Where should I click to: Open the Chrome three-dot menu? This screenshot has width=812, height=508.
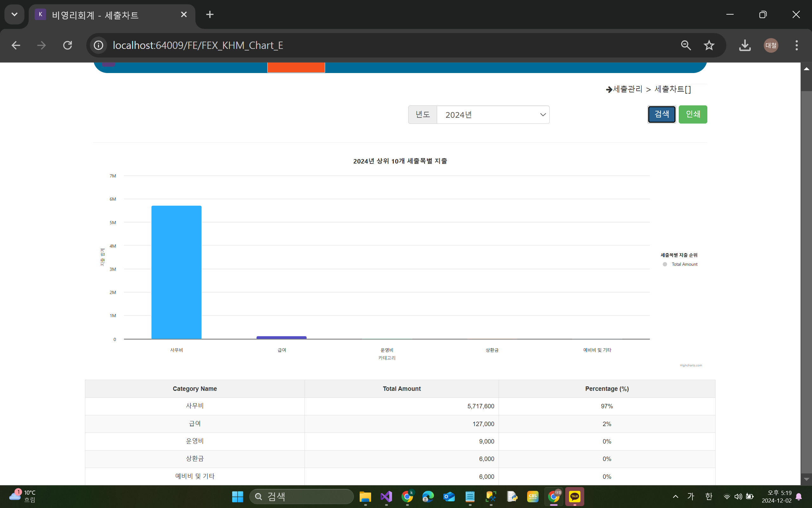(796, 45)
